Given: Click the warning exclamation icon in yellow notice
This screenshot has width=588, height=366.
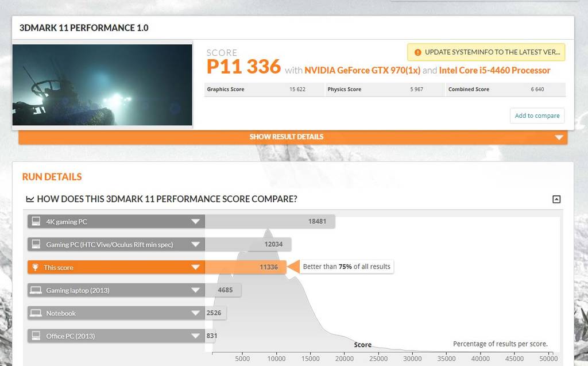Looking at the screenshot, I should click(418, 52).
